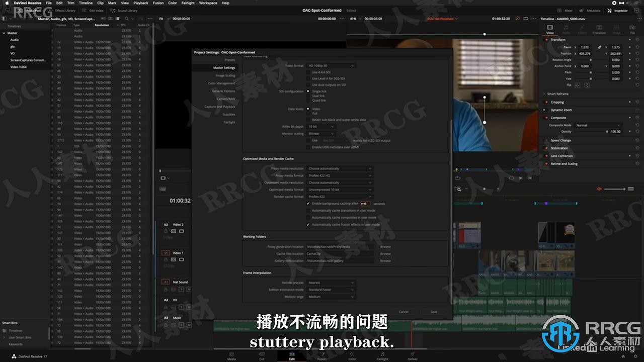Check Use Level A for 3Gb SDI
Image resolution: width=644 pixels, height=362 pixels.
point(308,78)
